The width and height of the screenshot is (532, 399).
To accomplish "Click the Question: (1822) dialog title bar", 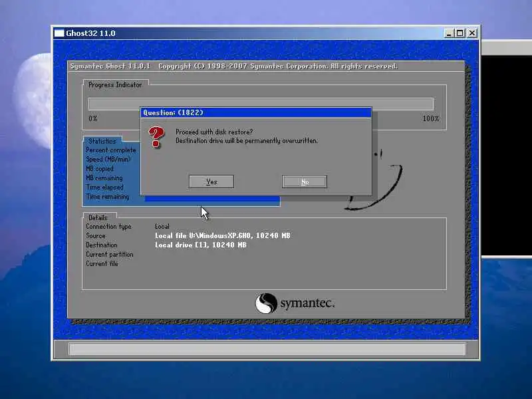I will point(256,112).
